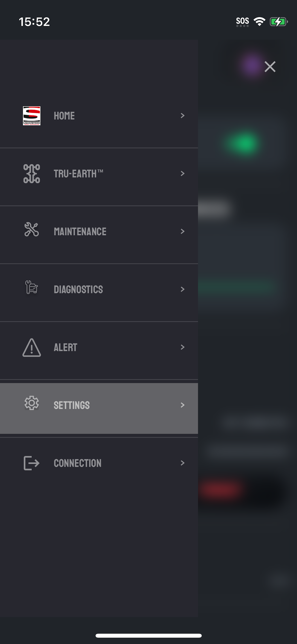Select the MAINTENANCE label
This screenshot has height=644, width=297.
coord(80,231)
